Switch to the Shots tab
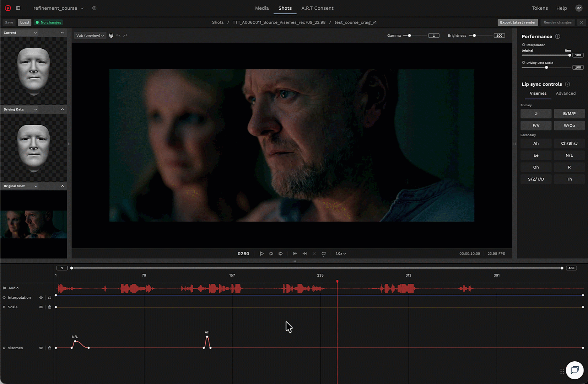Viewport: 588px width, 384px height. coord(285,8)
